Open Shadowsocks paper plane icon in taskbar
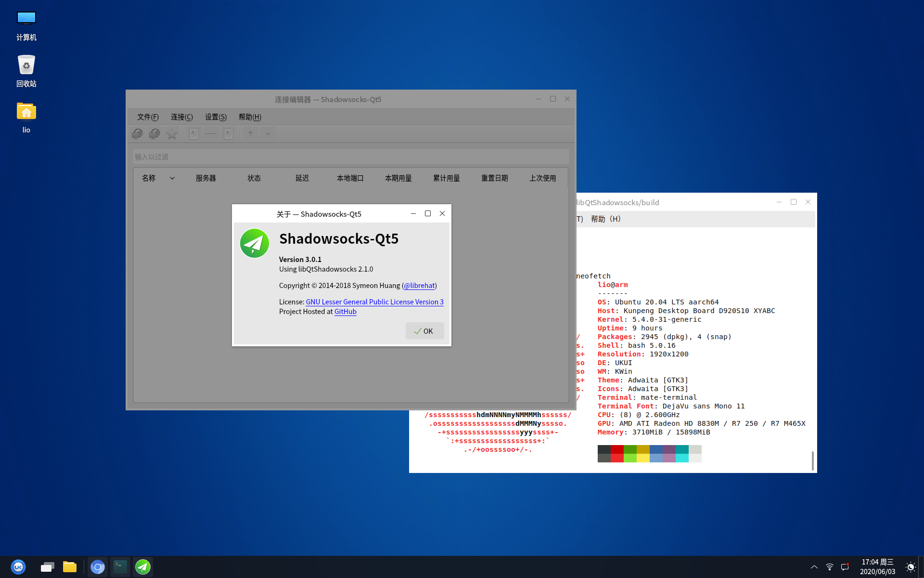The height and width of the screenshot is (578, 924). click(143, 567)
